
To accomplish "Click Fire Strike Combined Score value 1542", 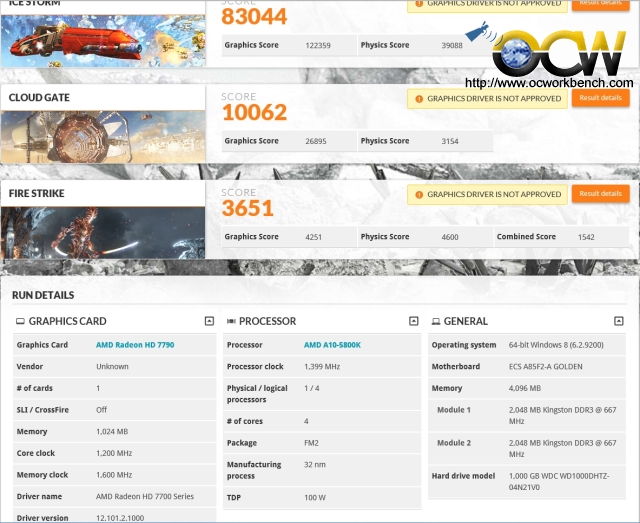I will 586,237.
